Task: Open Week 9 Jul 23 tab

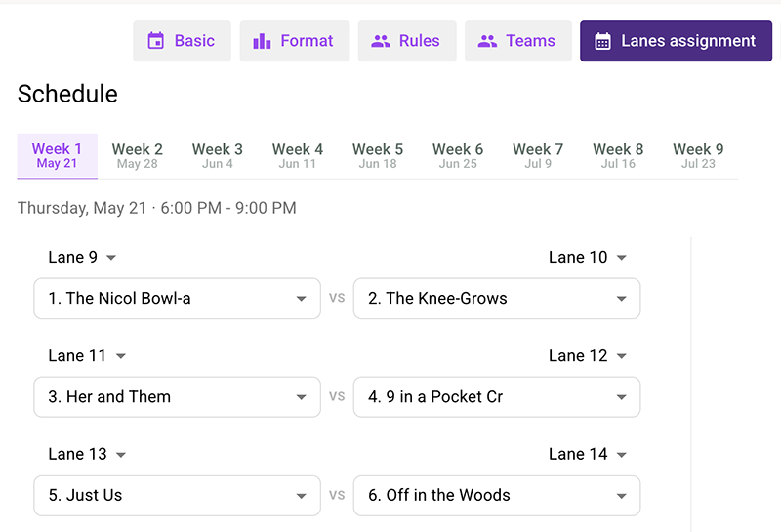Action: coord(698,155)
